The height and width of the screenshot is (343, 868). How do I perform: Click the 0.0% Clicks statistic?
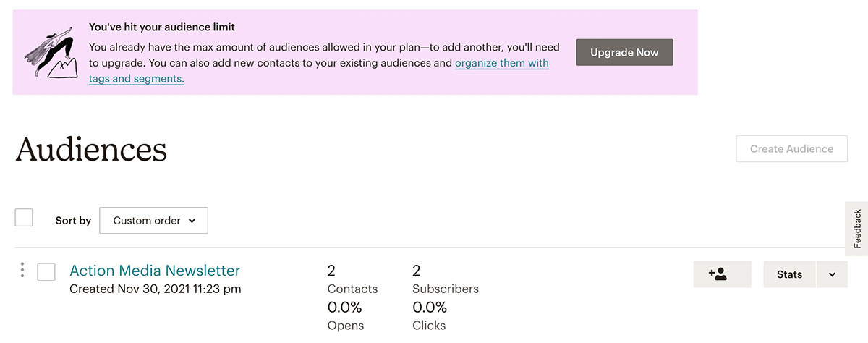tap(429, 308)
